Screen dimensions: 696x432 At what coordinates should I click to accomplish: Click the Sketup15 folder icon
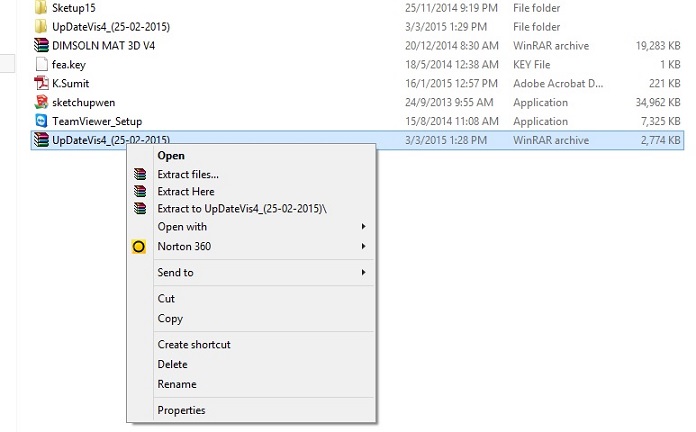click(40, 7)
